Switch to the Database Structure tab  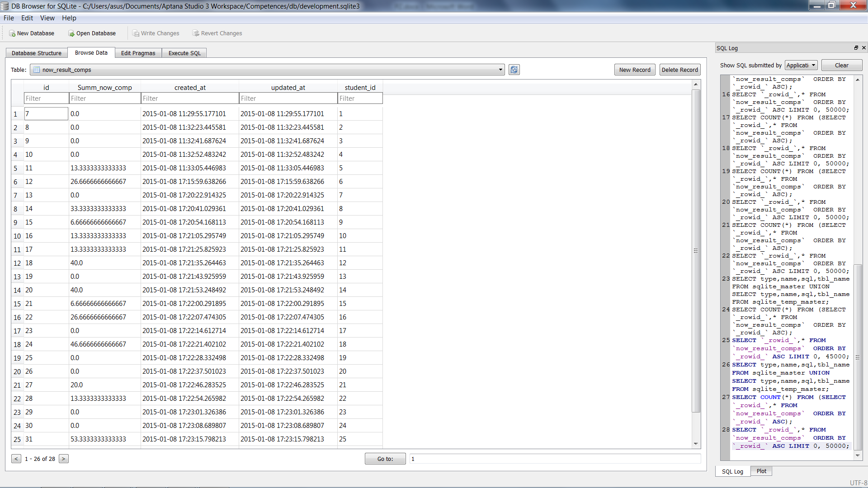pyautogui.click(x=36, y=53)
